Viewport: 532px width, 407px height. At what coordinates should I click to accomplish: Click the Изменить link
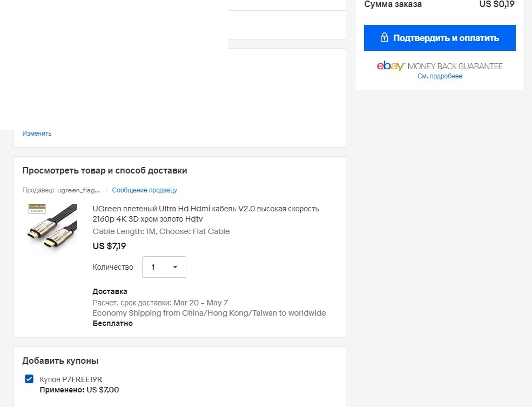click(37, 134)
